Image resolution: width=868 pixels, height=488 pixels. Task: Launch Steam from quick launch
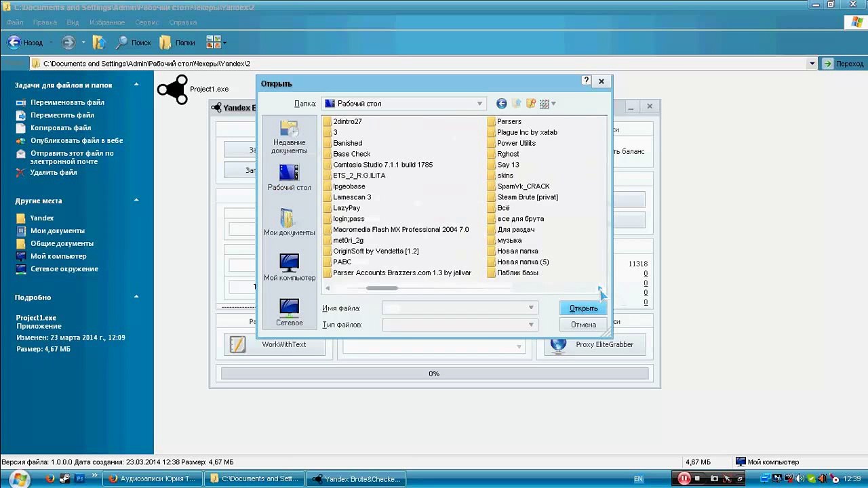pyautogui.click(x=64, y=479)
